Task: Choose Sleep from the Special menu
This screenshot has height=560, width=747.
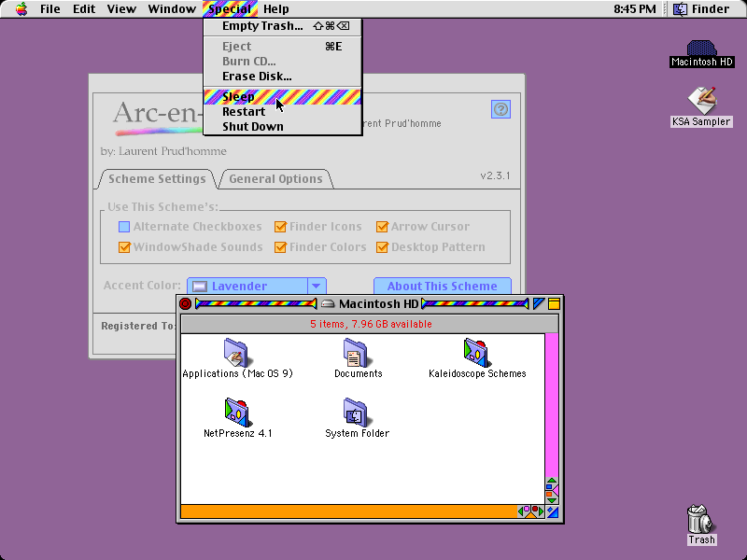Action: pos(282,97)
